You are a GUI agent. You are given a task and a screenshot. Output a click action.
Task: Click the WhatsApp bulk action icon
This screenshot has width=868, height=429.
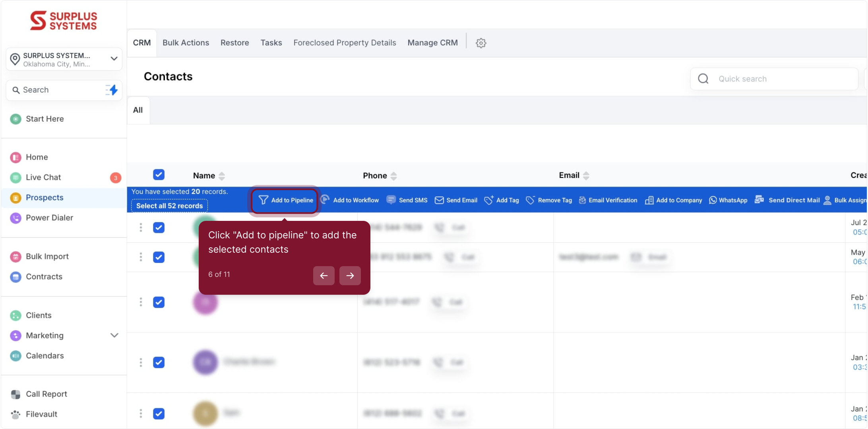click(713, 200)
